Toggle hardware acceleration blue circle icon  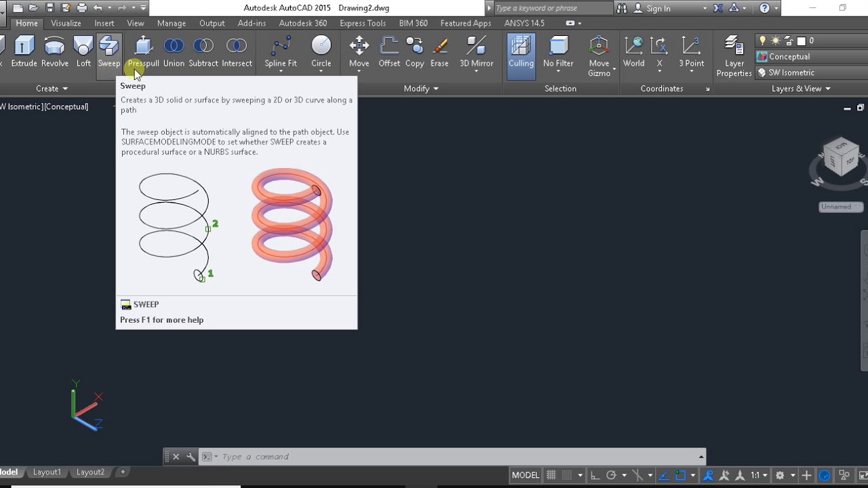pyautogui.click(x=825, y=475)
